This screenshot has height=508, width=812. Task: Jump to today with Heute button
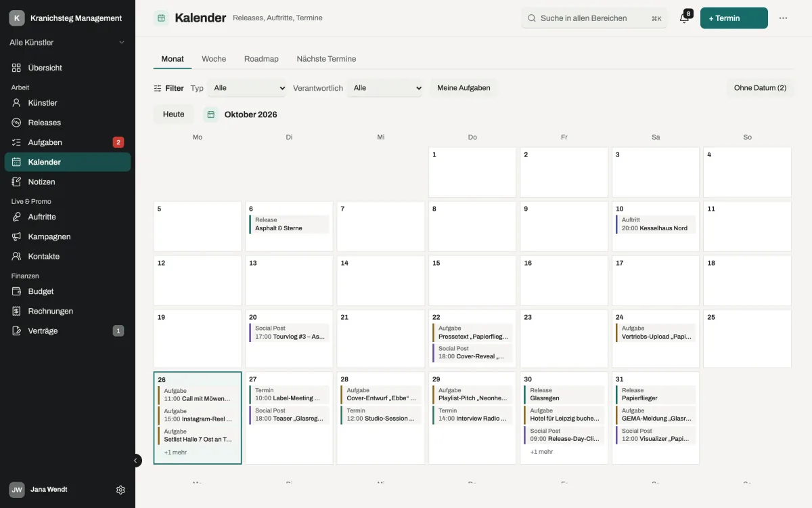tap(174, 114)
